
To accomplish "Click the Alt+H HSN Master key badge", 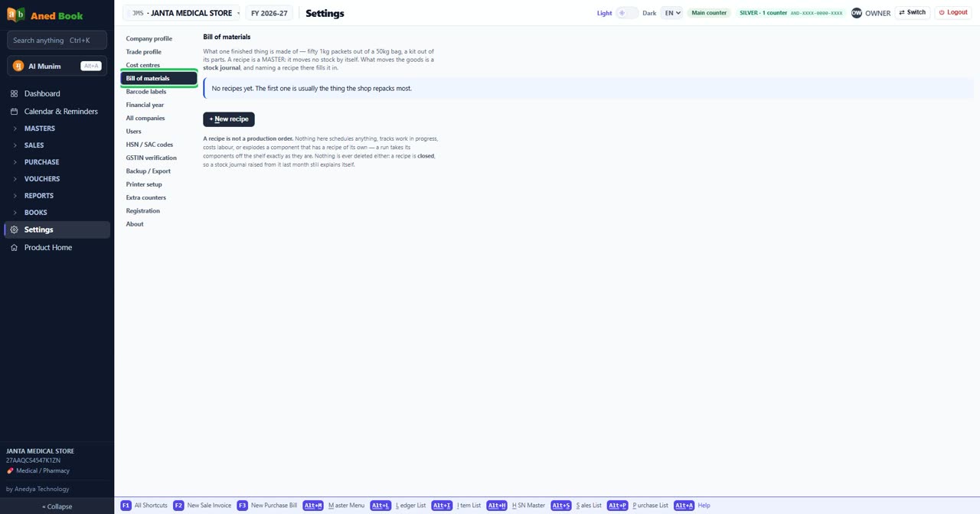I will pyautogui.click(x=497, y=506).
